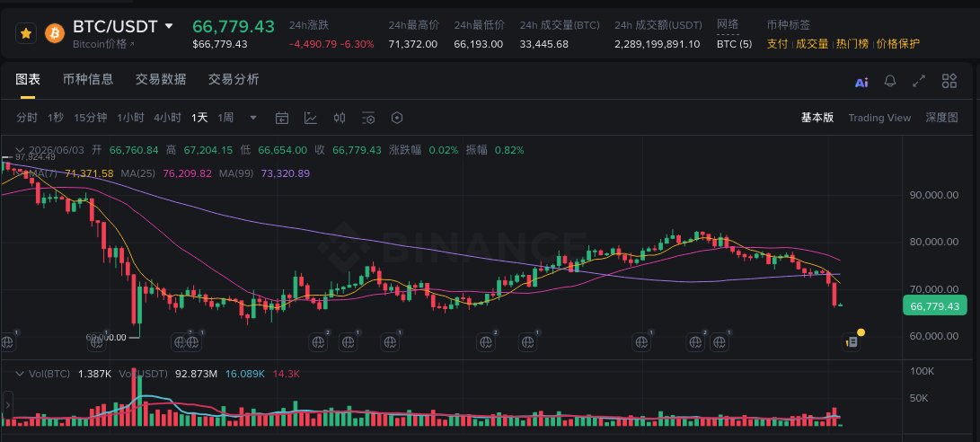Click the 支付 coin tag
980x442 pixels.
click(x=777, y=44)
